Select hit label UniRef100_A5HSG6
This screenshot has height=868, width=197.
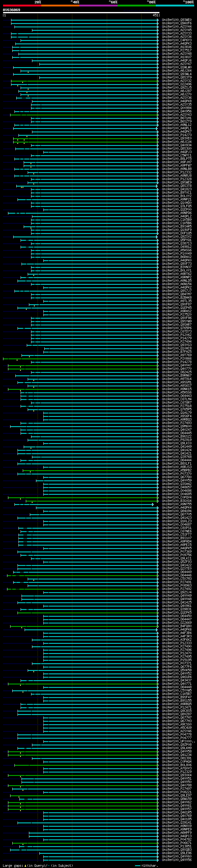[x=177, y=392]
